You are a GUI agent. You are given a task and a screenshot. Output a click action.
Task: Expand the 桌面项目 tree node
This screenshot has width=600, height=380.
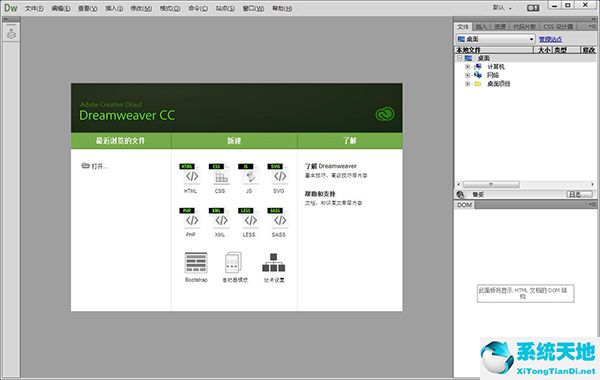coord(467,83)
